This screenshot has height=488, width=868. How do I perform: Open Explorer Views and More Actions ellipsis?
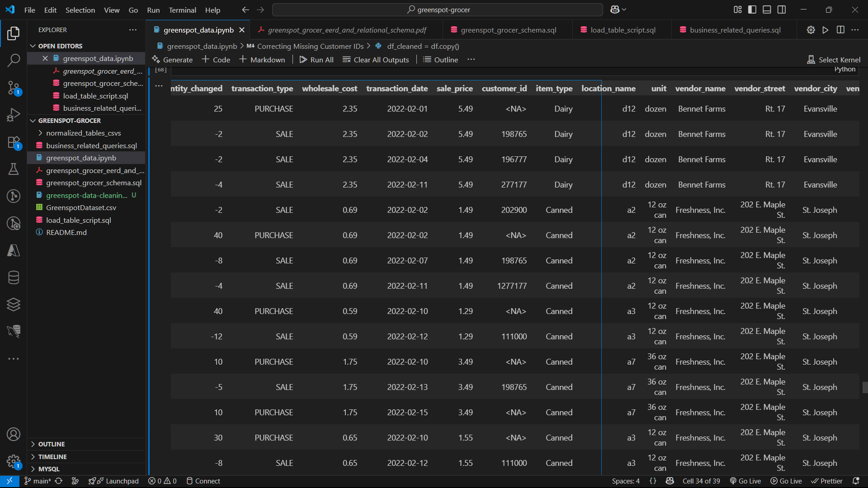coord(132,30)
